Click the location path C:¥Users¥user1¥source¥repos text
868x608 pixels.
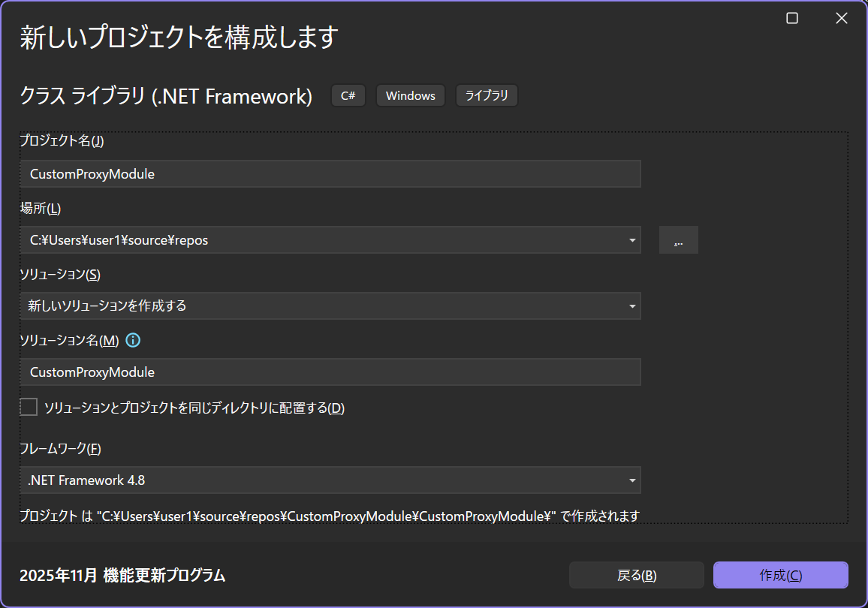[x=119, y=240]
